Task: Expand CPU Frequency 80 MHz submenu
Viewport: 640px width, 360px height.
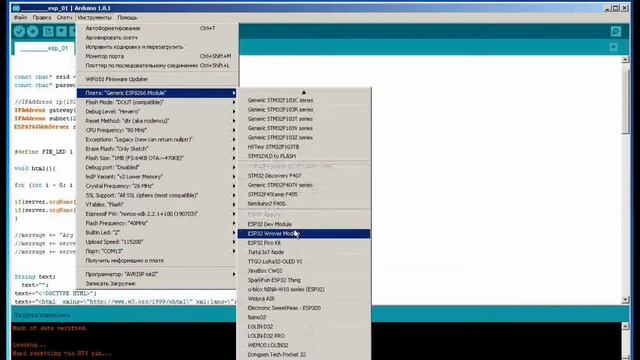Action: 157,130
